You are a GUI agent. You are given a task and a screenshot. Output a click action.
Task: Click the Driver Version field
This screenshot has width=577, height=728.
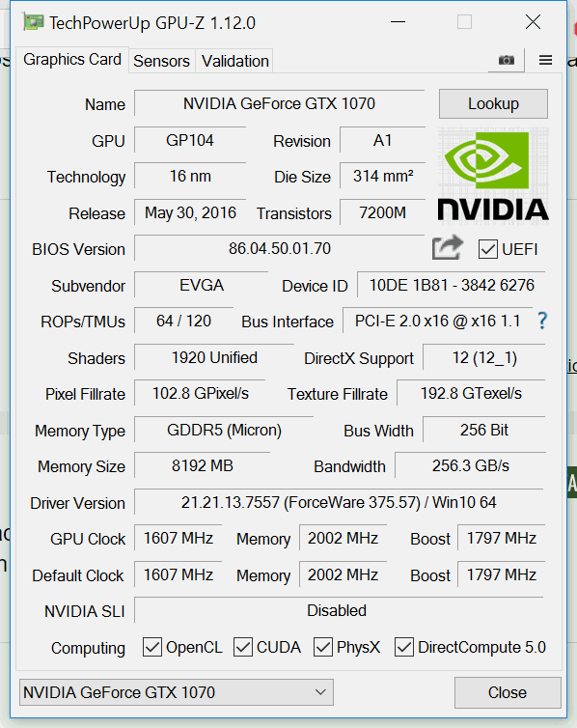(x=339, y=502)
